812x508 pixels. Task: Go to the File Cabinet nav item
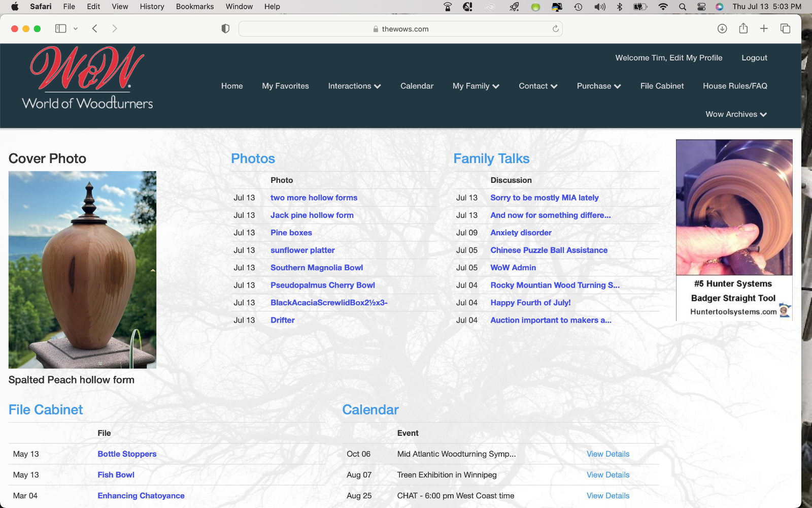[662, 86]
